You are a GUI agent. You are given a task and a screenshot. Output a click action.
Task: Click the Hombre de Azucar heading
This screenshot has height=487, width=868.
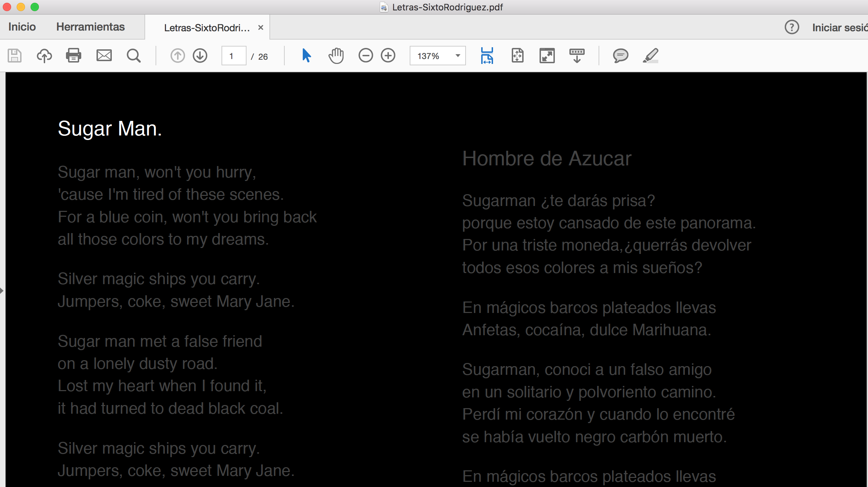[x=547, y=159]
